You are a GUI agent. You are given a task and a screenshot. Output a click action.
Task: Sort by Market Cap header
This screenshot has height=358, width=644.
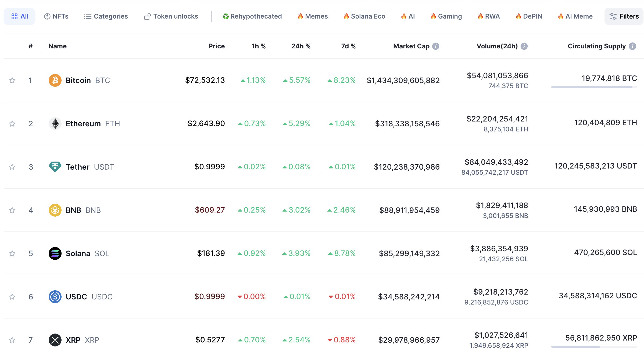coord(411,46)
